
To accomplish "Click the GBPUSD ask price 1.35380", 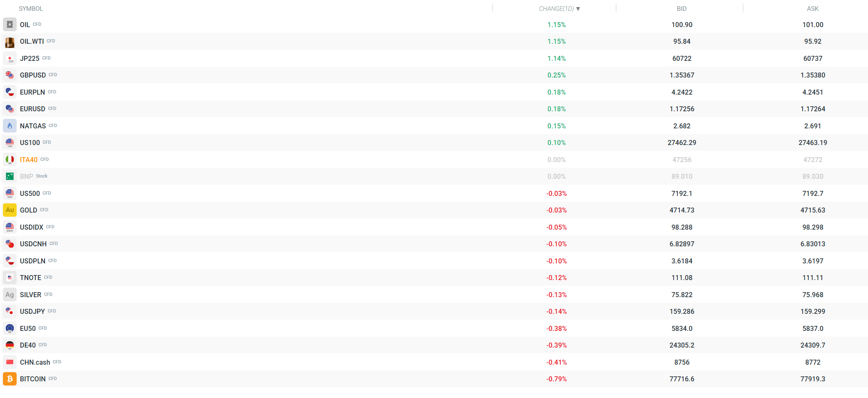I will pyautogui.click(x=812, y=75).
